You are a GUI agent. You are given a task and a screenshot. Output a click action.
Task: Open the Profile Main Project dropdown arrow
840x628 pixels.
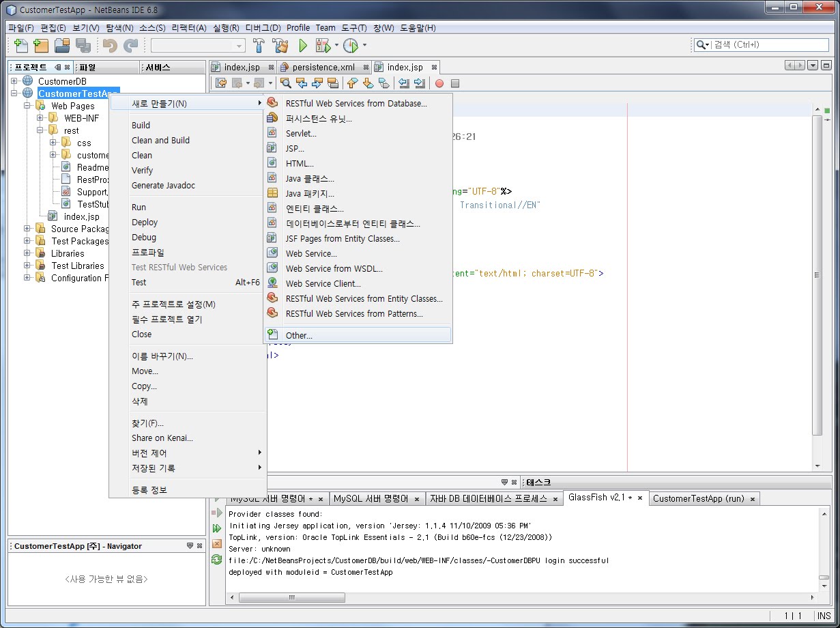364,46
